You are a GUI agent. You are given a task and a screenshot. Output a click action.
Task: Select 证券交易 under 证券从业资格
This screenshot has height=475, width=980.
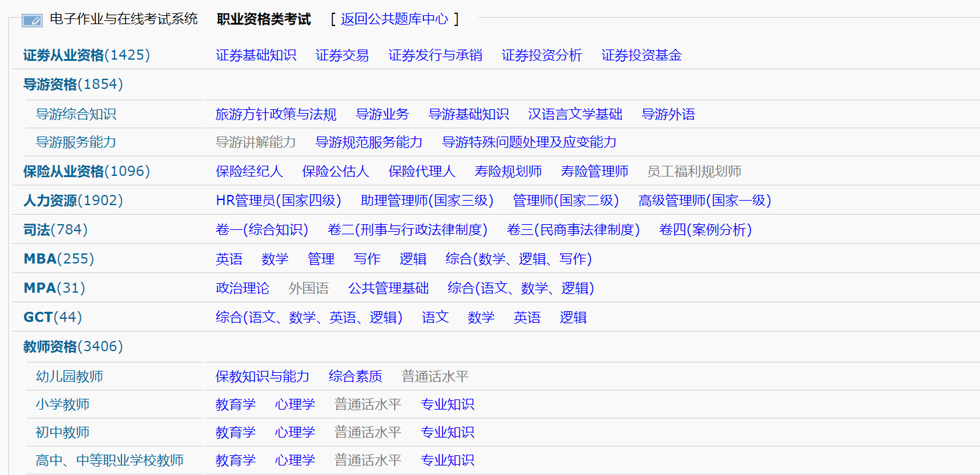click(x=343, y=55)
